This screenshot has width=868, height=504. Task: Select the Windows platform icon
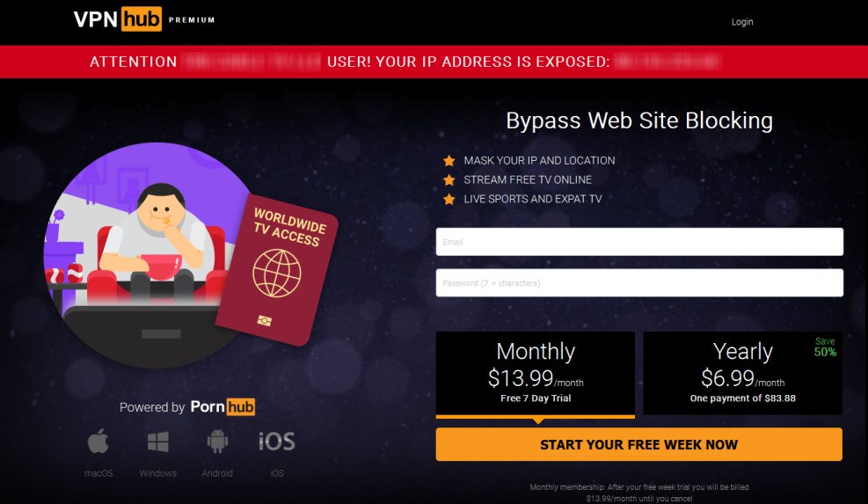click(157, 442)
